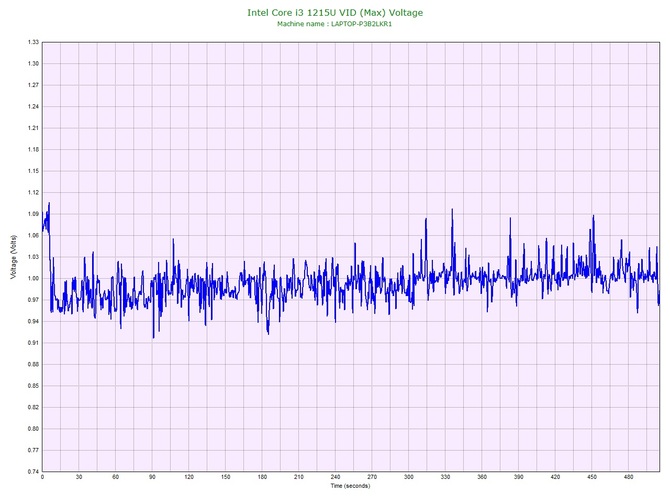The width and height of the screenshot is (670, 503).
Task: Select the 330 second tick on the time axis
Action: 445,478
